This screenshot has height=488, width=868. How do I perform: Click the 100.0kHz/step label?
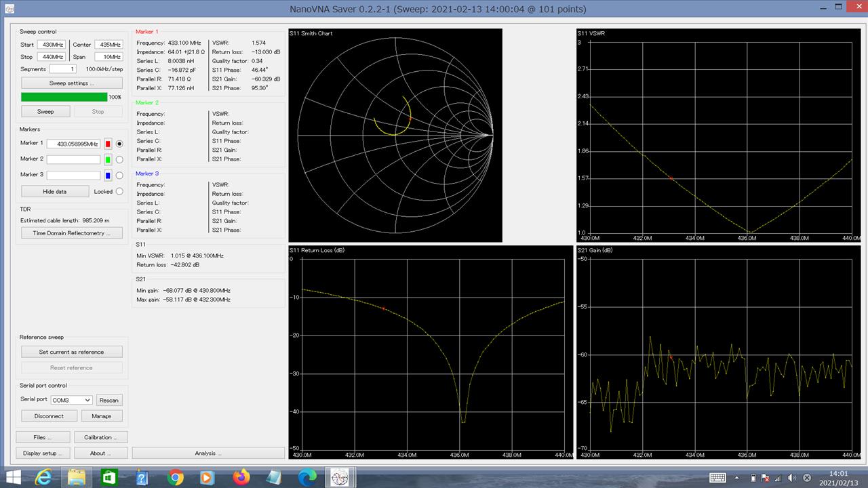(x=104, y=69)
